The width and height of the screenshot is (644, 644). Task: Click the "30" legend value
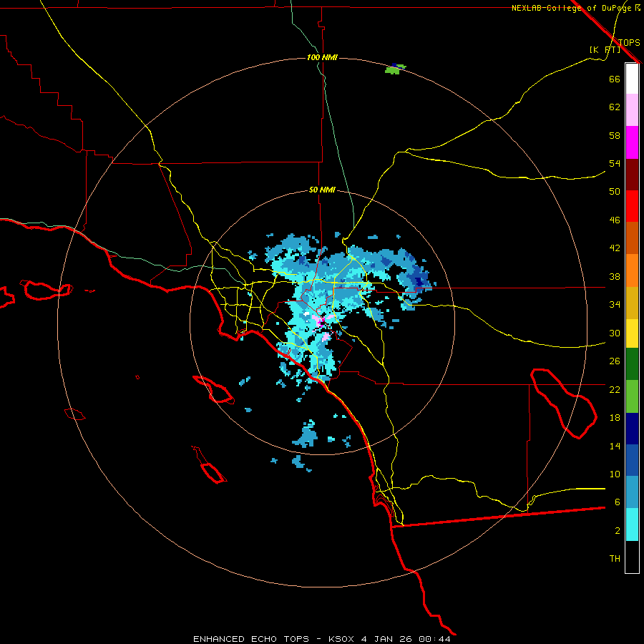tap(615, 333)
